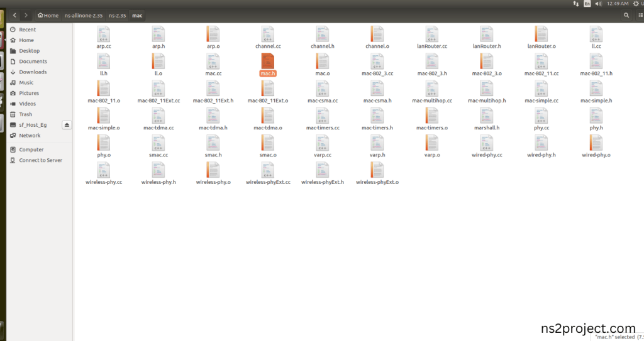Select the mac-802_11Ext.cc file icon
Screen dimensions: 644x341
click(158, 88)
